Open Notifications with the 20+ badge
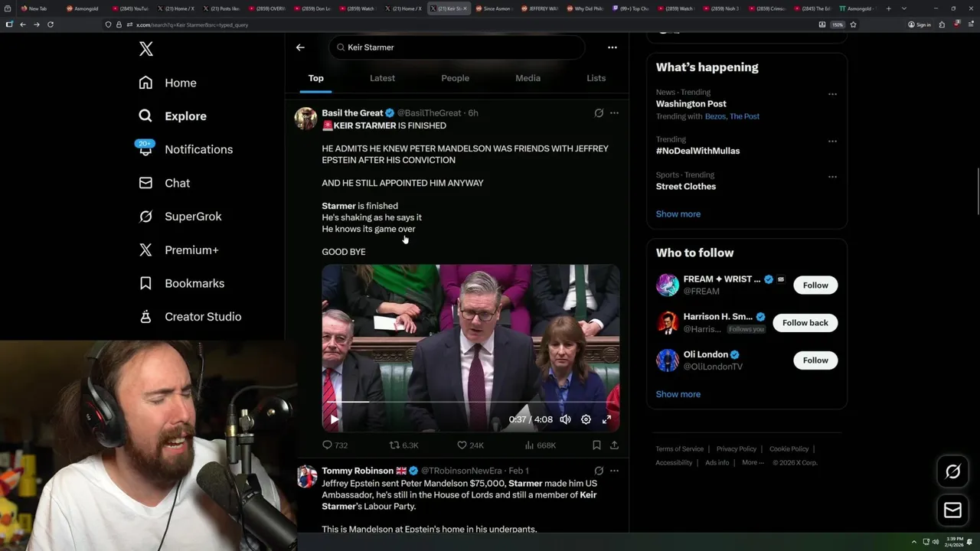 click(x=185, y=149)
